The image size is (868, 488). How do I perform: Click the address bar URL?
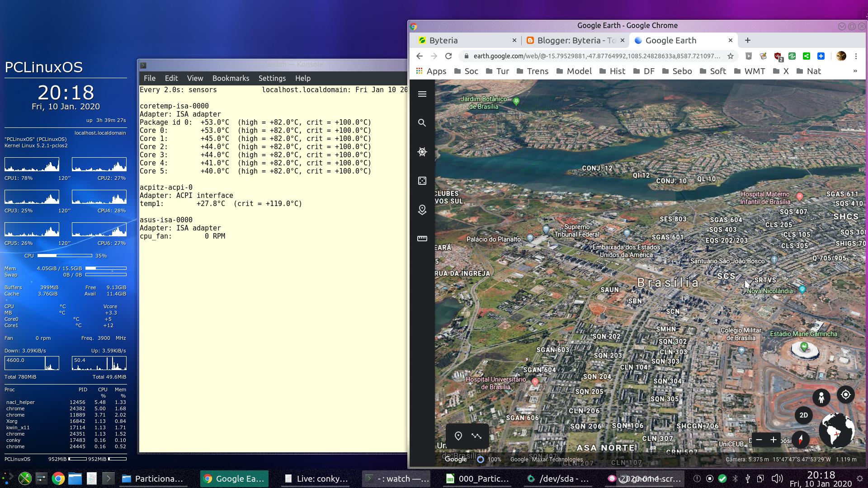tap(597, 56)
